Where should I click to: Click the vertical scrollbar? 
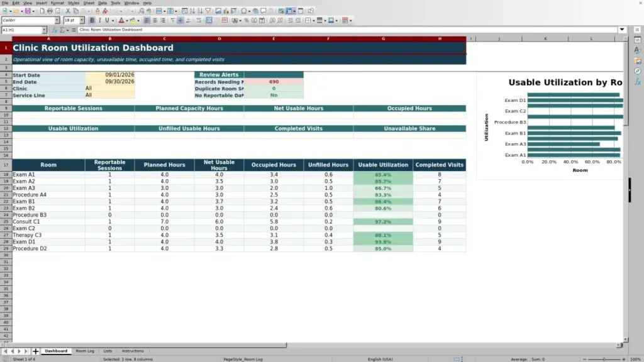[x=626, y=189]
